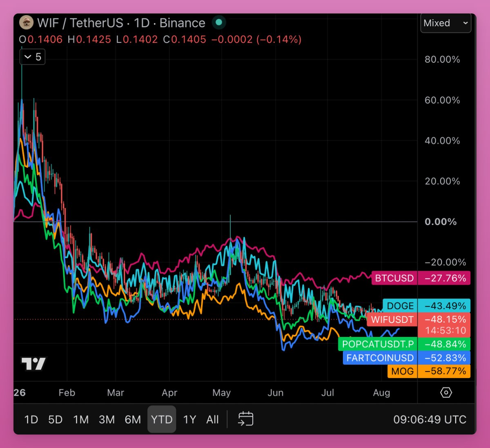The image size is (490, 448).
Task: Collapse the 5 indicators legend chevron
Action: pos(28,57)
